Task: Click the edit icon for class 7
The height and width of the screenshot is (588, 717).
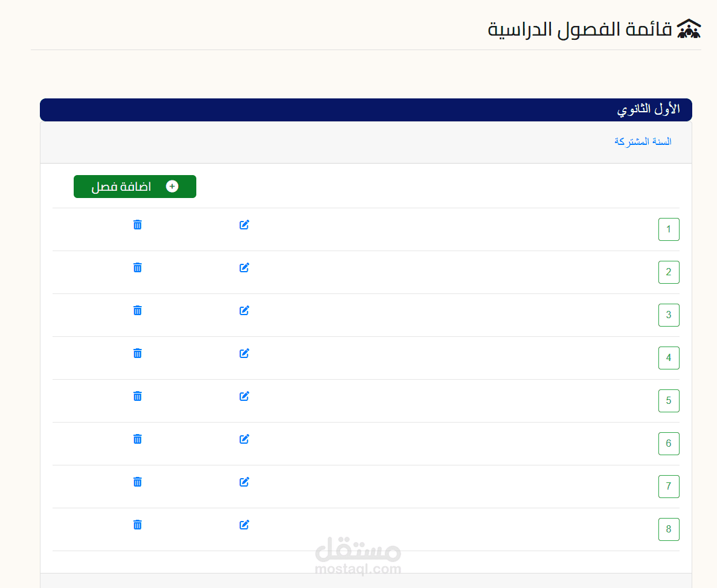Action: (x=244, y=482)
